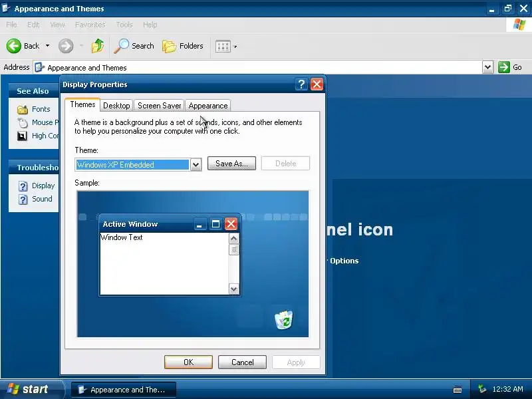The width and height of the screenshot is (532, 399).
Task: Click the Sound help question icon
Action: click(23, 199)
